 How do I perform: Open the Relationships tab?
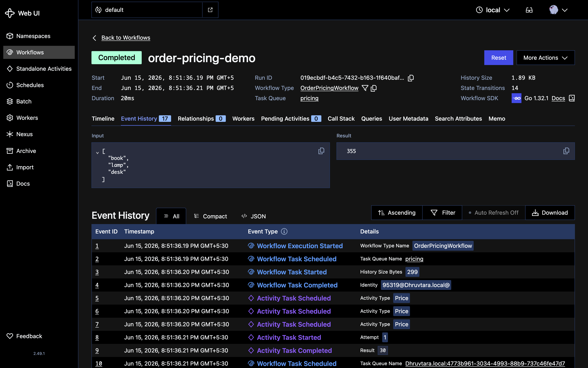[202, 119]
